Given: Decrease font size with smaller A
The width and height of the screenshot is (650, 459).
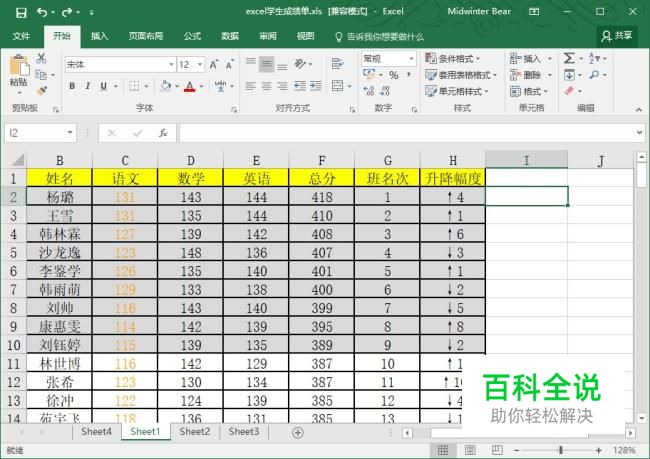Looking at the screenshot, I should coord(229,65).
